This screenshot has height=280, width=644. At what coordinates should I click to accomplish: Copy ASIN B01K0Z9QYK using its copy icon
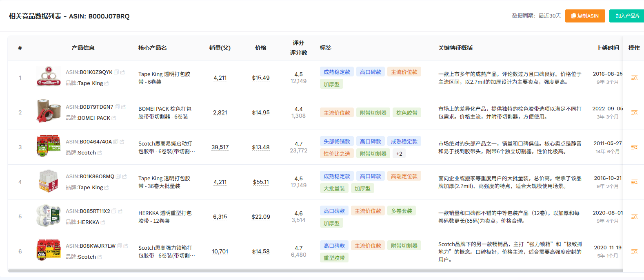(x=116, y=72)
